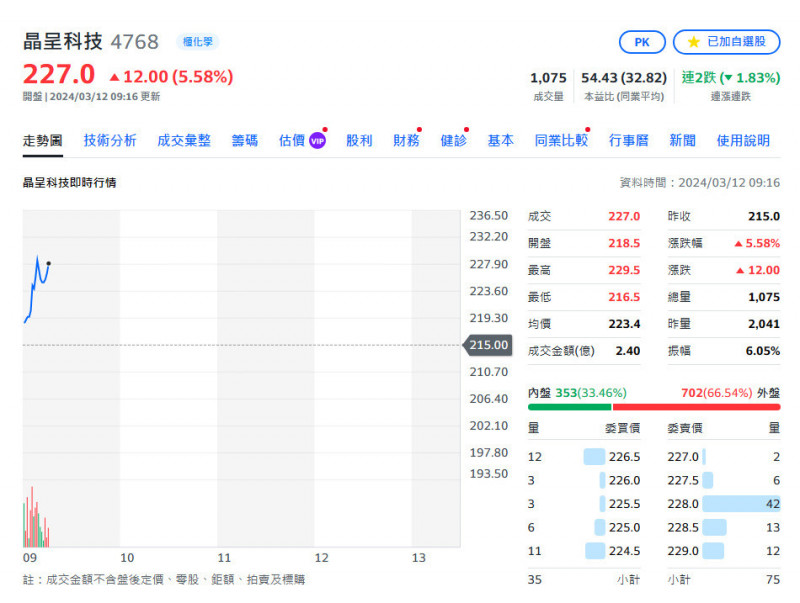The width and height of the screenshot is (800, 603).
Task: Go to the 同業比較 tab
Action: pyautogui.click(x=561, y=140)
